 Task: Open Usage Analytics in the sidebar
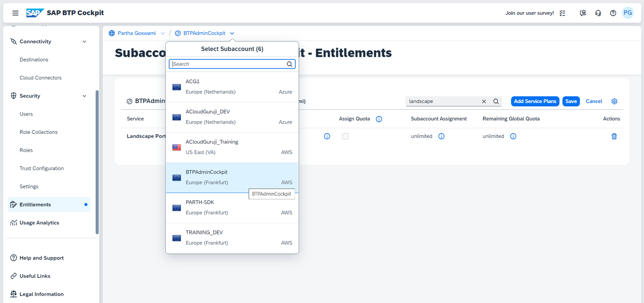[x=39, y=223]
